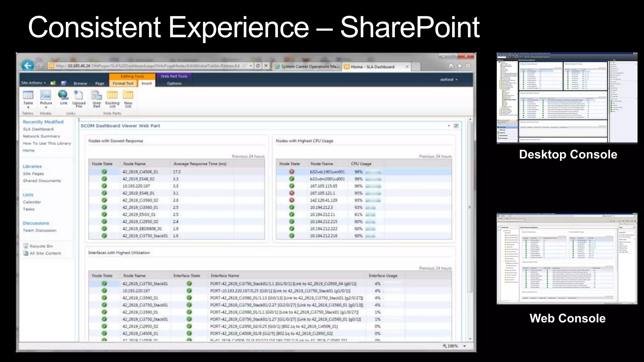This screenshot has height=362, width=644.
Task: Open the browser tools gear icon
Action: click(x=468, y=66)
